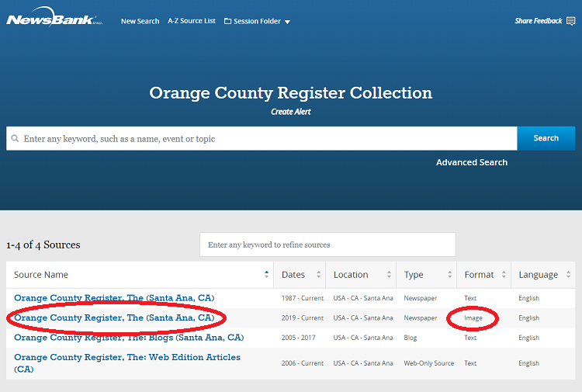Viewport: 582px width, 392px height.
Task: Sort by Language column arrows
Action: (x=568, y=274)
